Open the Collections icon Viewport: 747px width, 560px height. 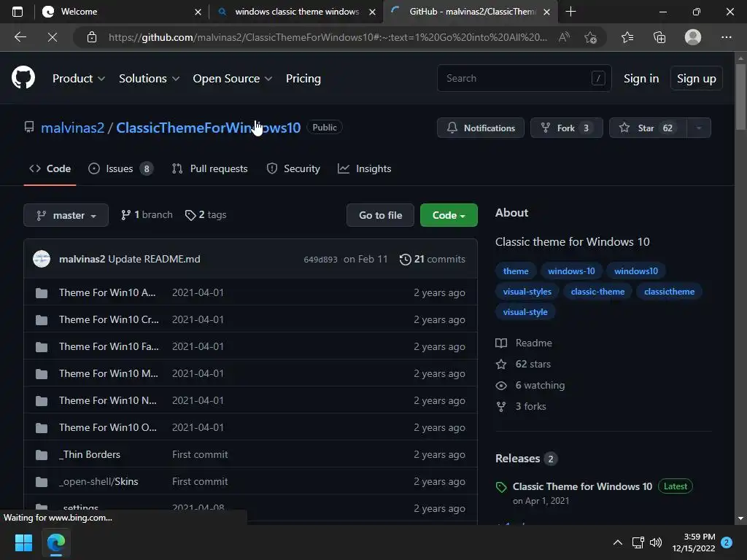pyautogui.click(x=659, y=36)
